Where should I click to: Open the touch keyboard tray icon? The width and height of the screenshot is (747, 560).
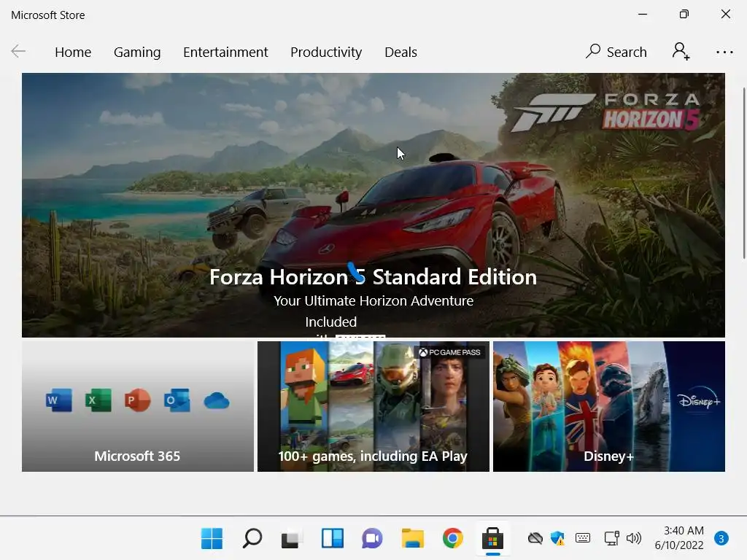coord(583,538)
